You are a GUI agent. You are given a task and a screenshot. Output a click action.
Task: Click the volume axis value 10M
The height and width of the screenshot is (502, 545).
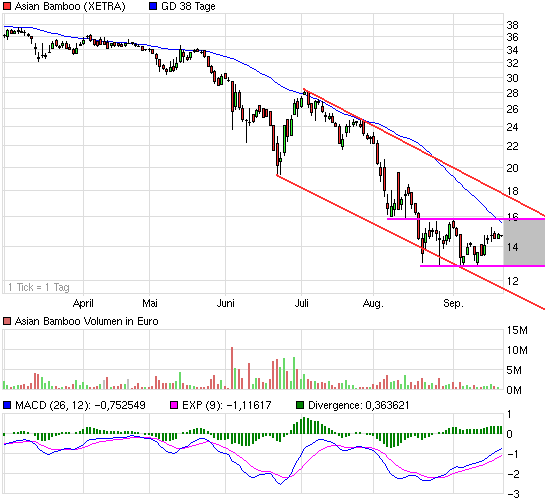pyautogui.click(x=517, y=350)
